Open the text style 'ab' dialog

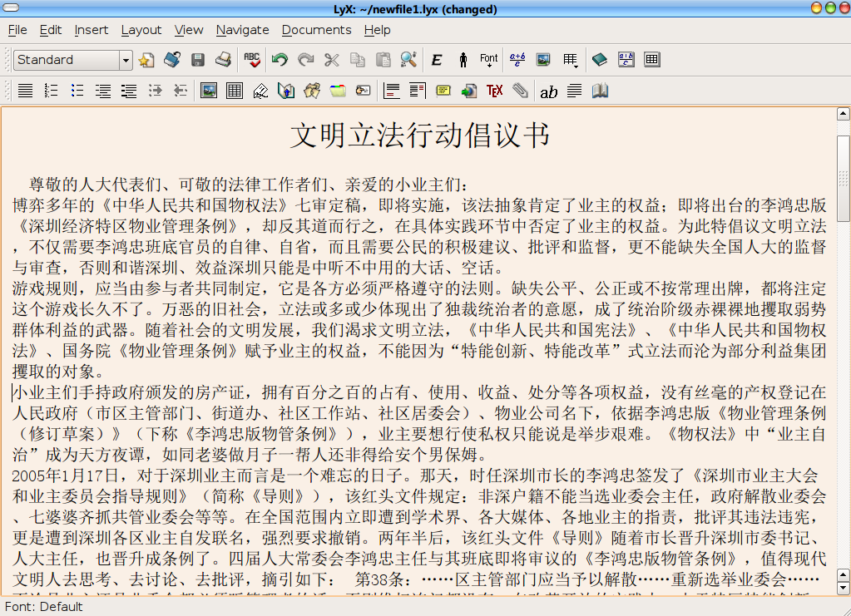pos(549,91)
